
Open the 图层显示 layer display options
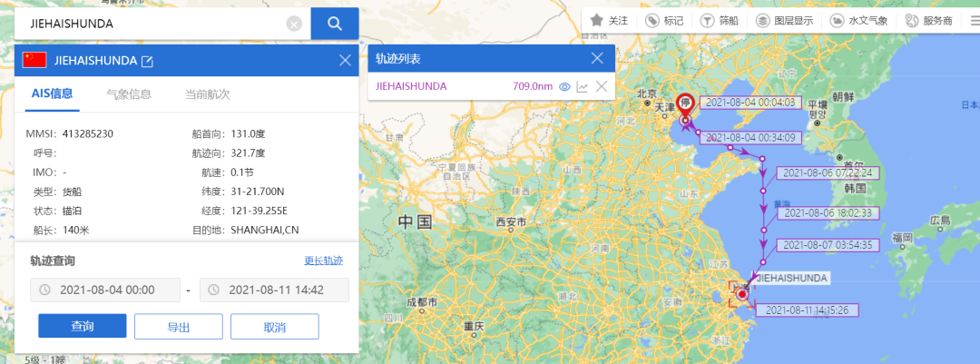tap(763, 20)
